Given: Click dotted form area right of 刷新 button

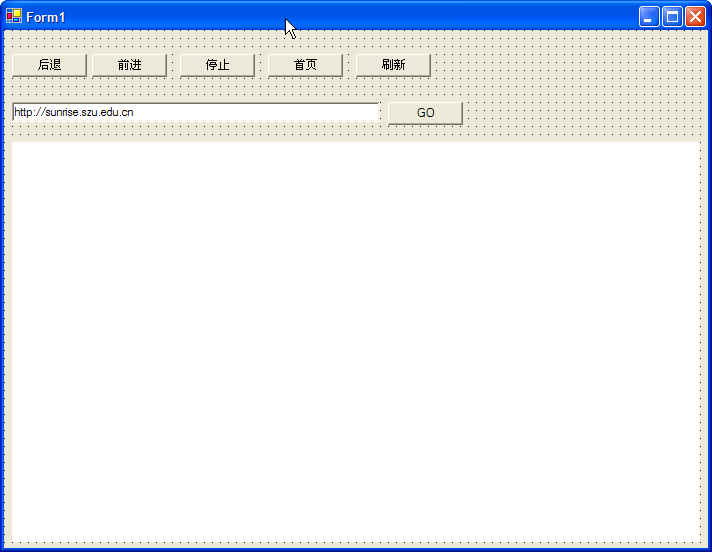Looking at the screenshot, I should 560,65.
